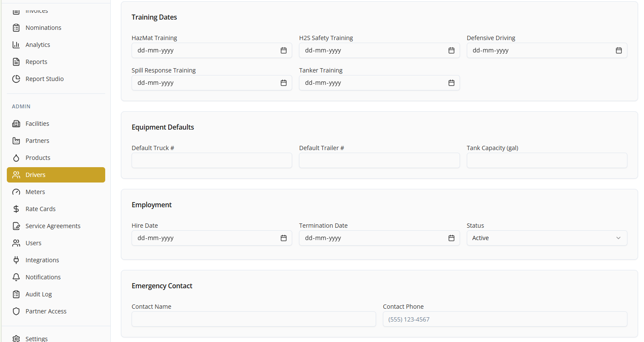The width and height of the screenshot is (644, 342).
Task: Expand the Status dropdown showing Active
Action: point(547,238)
